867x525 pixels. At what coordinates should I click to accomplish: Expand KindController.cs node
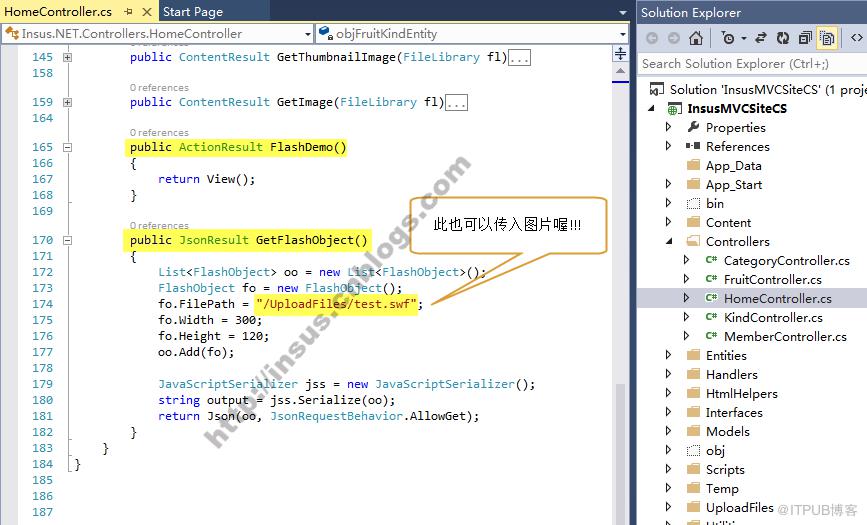pos(686,317)
